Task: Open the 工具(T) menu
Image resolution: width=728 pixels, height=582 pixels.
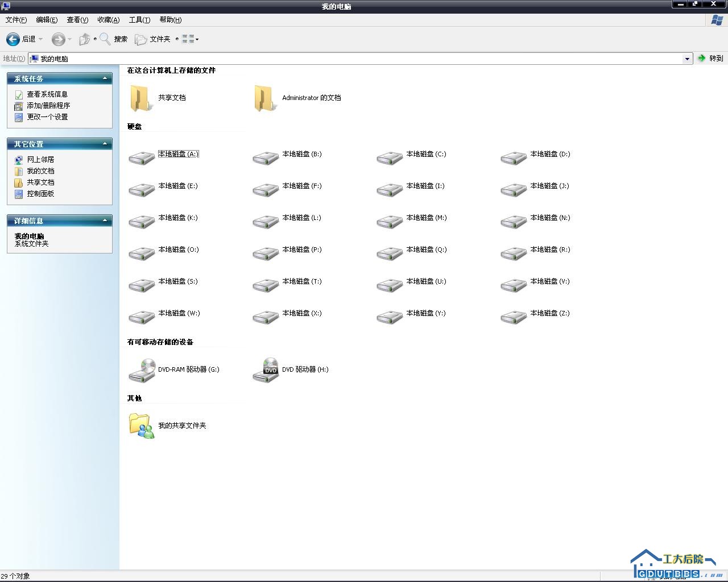Action: [x=139, y=20]
